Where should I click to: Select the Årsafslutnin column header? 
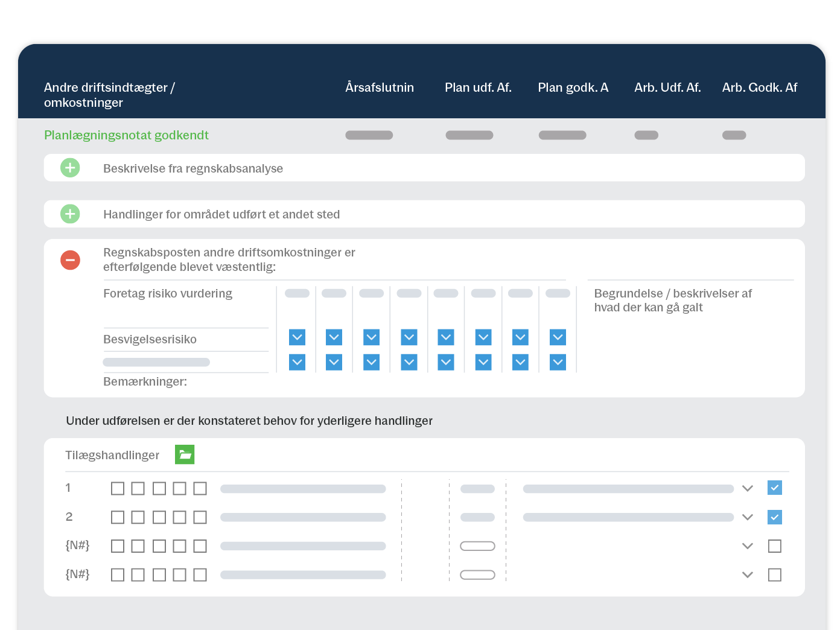coord(380,87)
